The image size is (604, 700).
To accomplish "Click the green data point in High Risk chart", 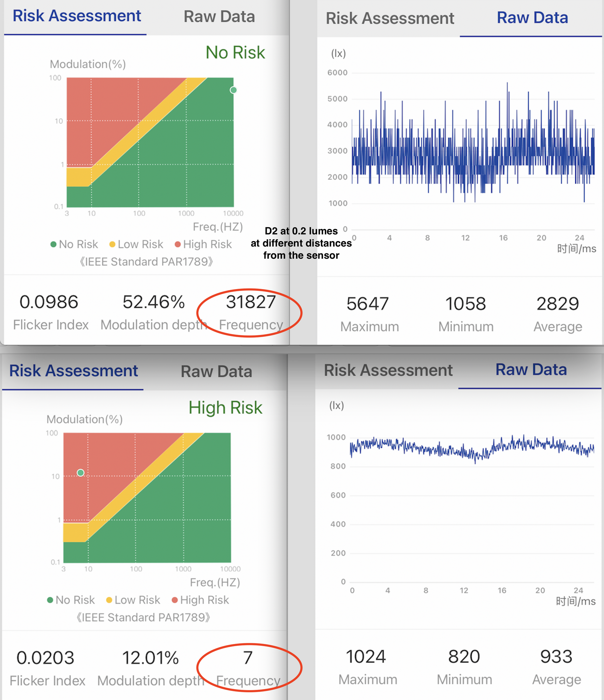I will click(x=80, y=473).
